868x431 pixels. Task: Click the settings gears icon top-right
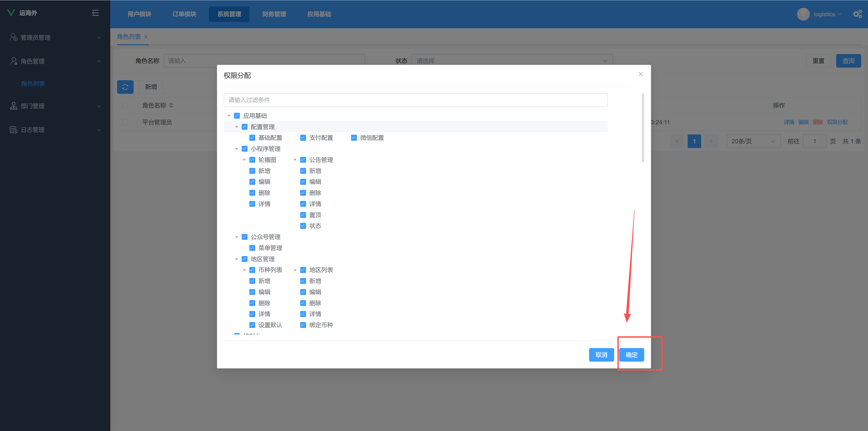[x=857, y=14]
